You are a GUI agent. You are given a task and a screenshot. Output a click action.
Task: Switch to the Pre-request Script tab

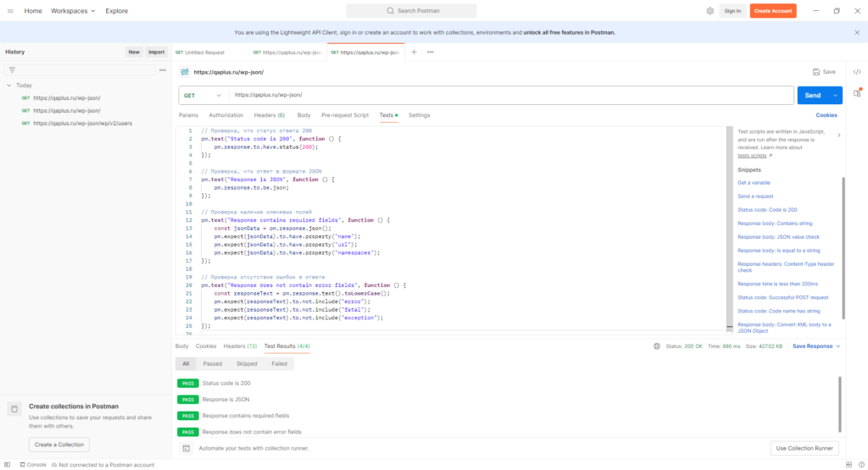pos(344,115)
